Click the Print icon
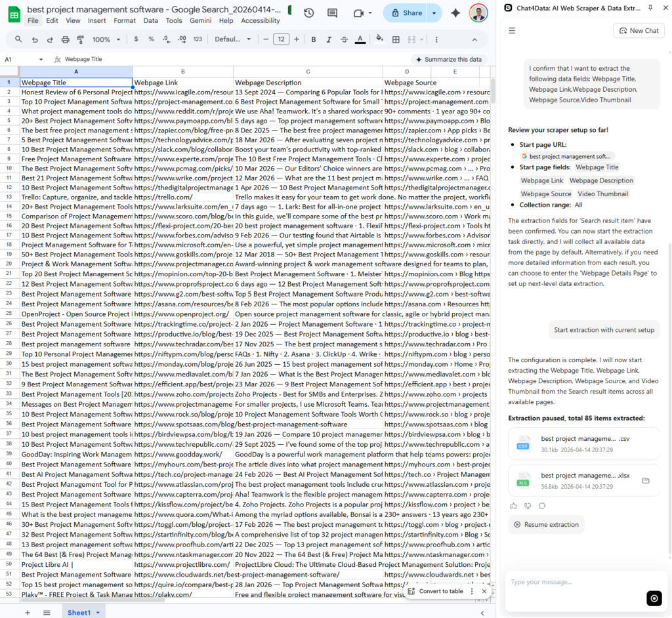The image size is (672, 618). 65,39
